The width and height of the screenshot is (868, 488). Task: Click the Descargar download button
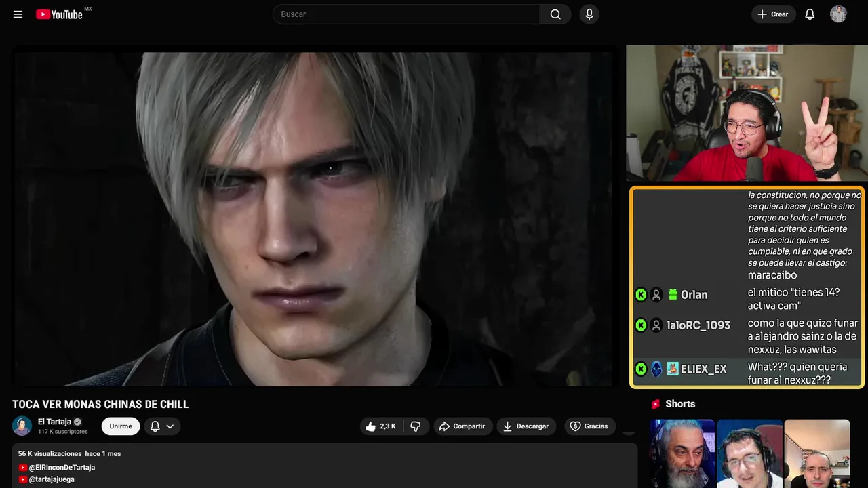[526, 426]
